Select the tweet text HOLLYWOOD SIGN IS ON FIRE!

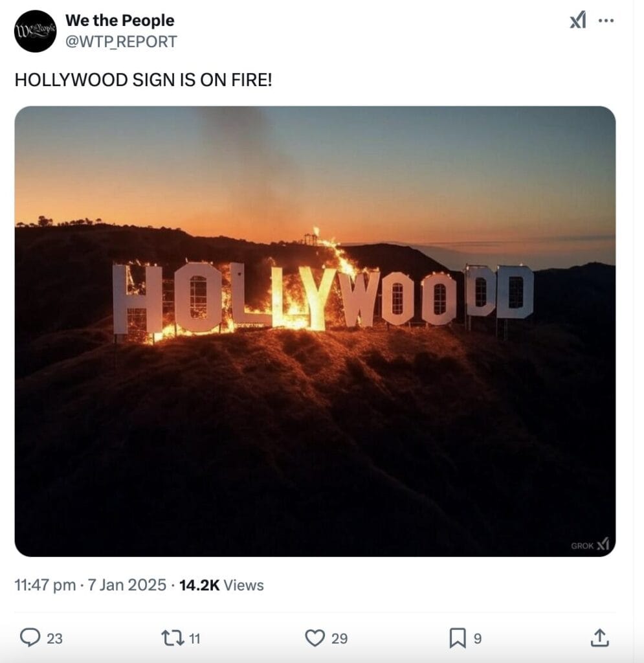(x=143, y=80)
